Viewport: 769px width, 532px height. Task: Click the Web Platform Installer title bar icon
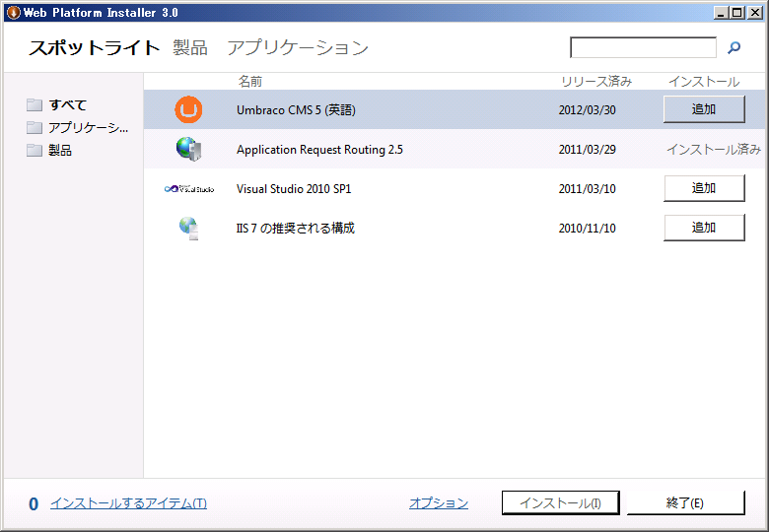(14, 12)
